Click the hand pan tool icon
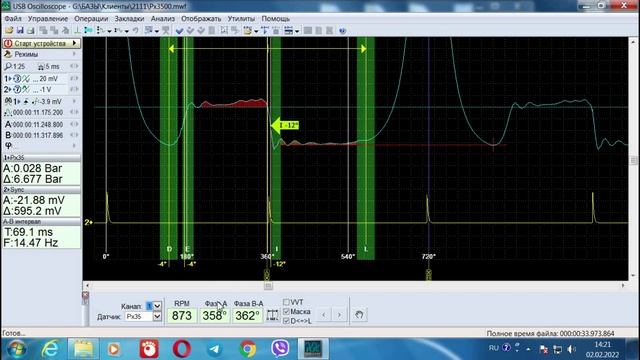Viewport: 640px width, 360px height. (x=359, y=315)
